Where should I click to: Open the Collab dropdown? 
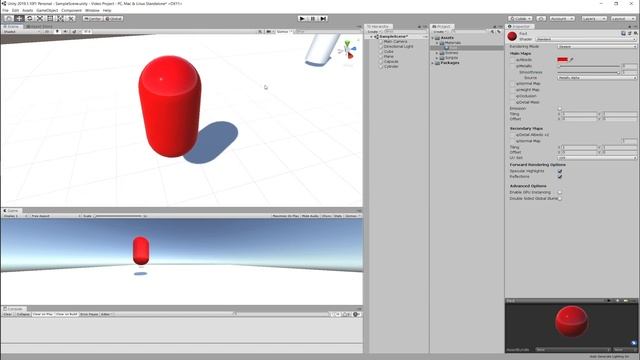click(x=520, y=19)
